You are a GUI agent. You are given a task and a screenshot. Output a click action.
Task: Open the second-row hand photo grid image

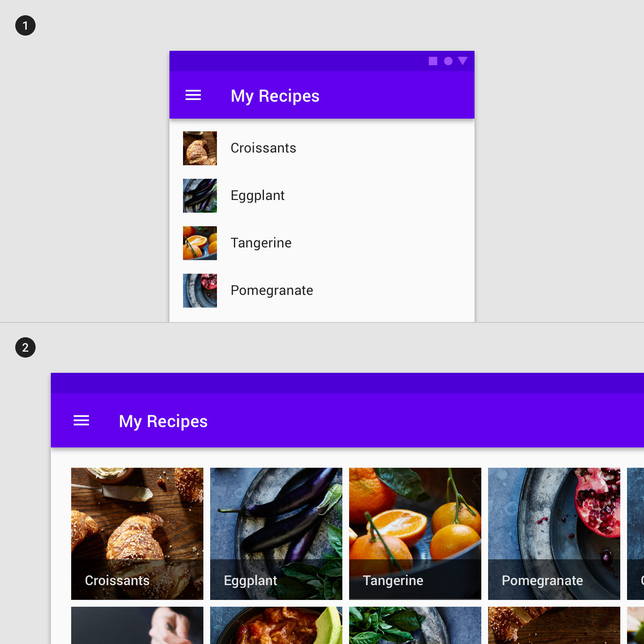click(137, 625)
